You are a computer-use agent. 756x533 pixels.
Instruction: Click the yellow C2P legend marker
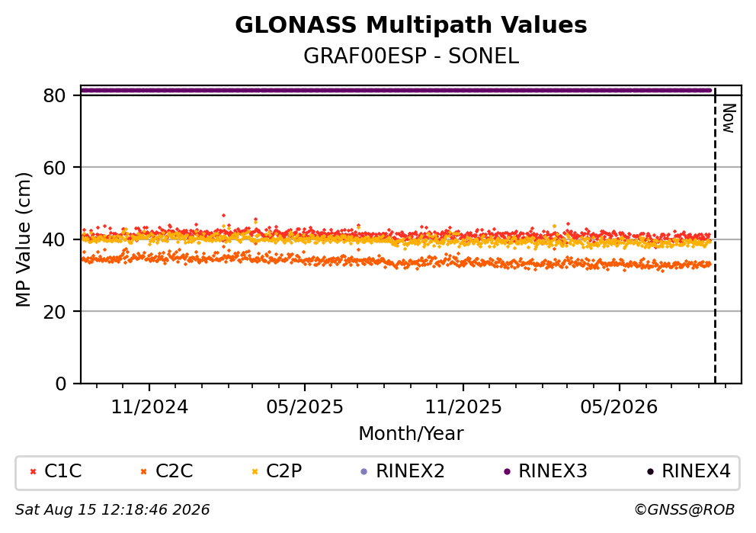[255, 472]
